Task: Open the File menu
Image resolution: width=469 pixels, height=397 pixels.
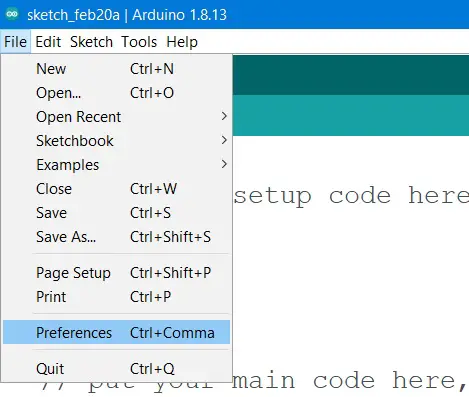Action: point(15,42)
